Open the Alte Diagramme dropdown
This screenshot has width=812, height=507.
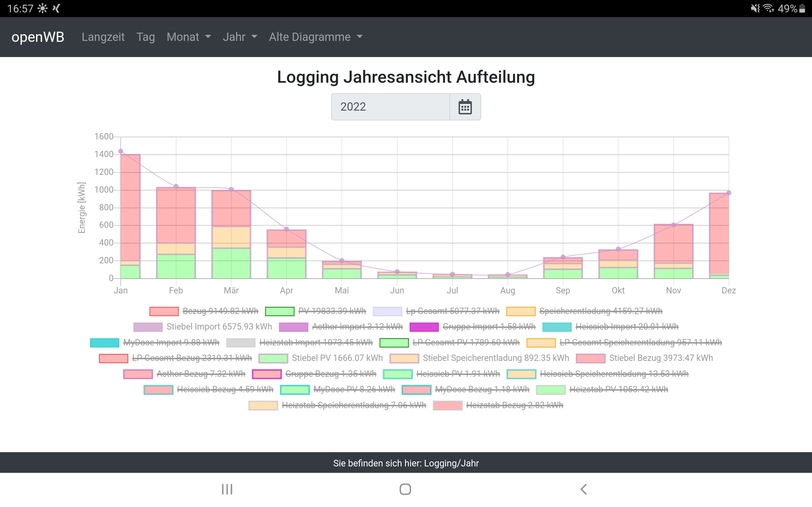pyautogui.click(x=315, y=37)
